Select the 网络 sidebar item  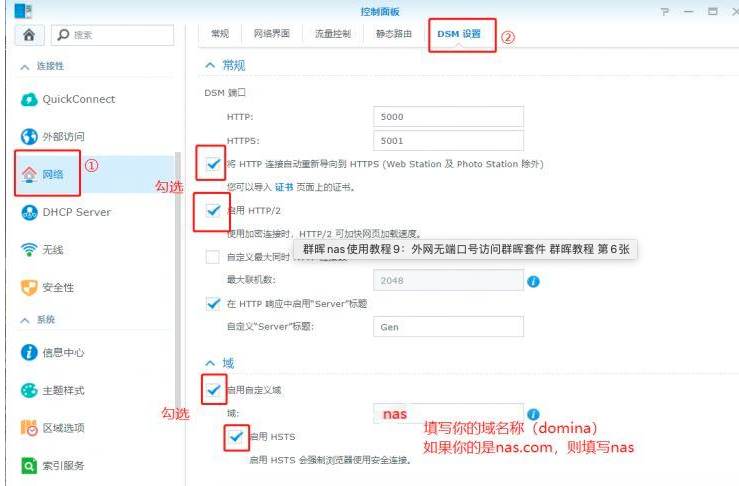(x=52, y=174)
